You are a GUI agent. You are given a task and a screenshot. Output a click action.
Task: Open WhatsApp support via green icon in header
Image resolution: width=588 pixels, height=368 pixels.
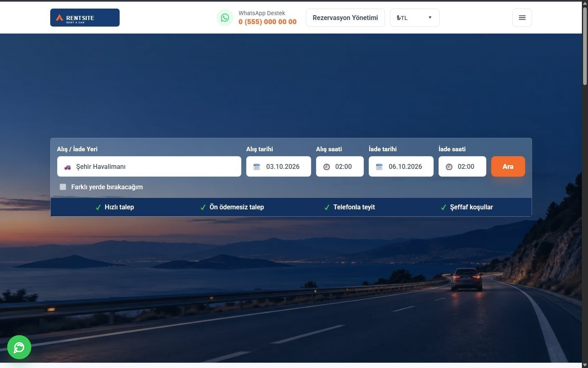click(225, 18)
